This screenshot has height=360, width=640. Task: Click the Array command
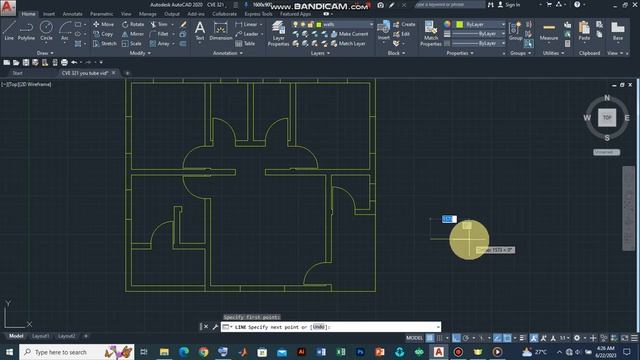tap(160, 44)
